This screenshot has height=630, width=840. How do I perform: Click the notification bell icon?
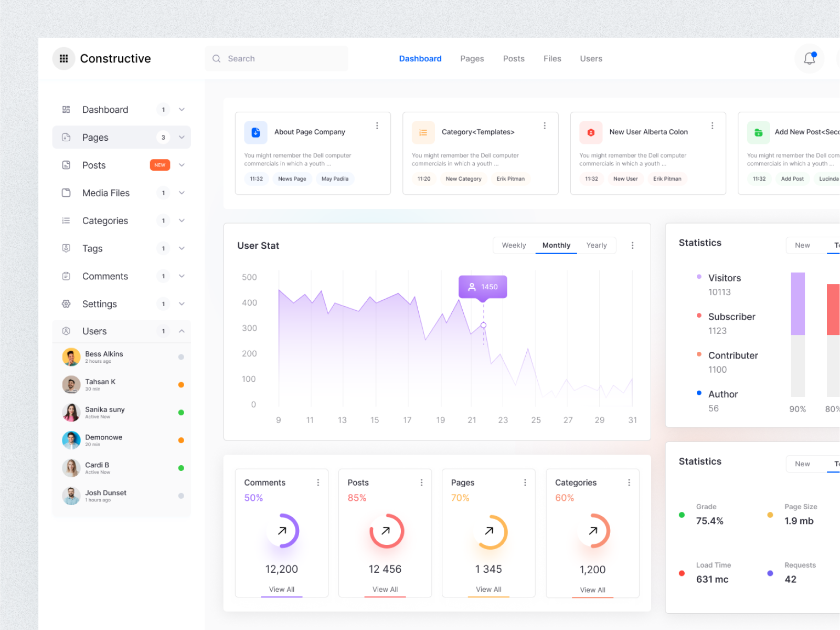[x=809, y=58]
